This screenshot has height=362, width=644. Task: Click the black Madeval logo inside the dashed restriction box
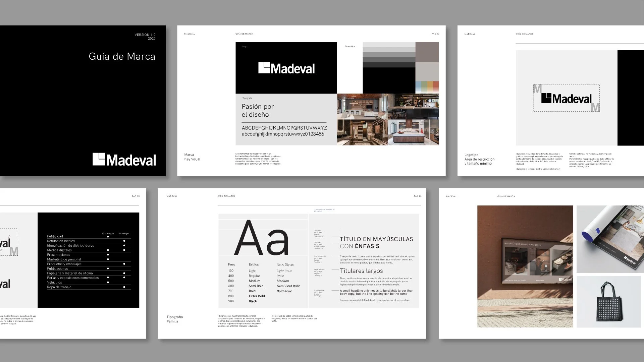point(567,98)
